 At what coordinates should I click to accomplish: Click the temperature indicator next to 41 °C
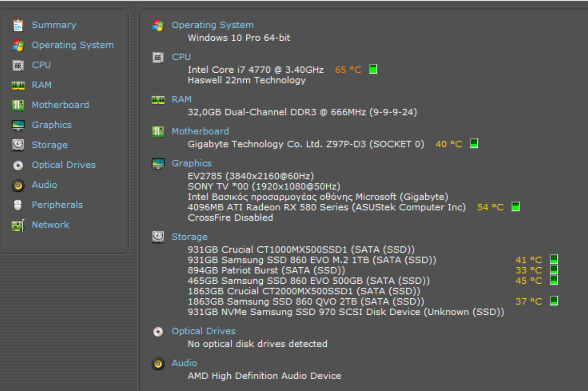tap(554, 259)
